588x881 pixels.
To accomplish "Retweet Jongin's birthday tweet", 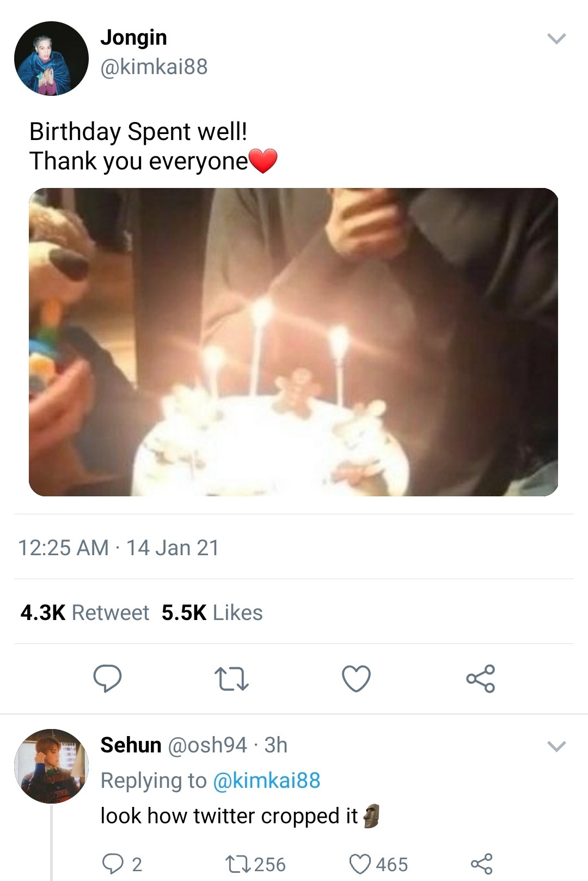I will pyautogui.click(x=231, y=679).
